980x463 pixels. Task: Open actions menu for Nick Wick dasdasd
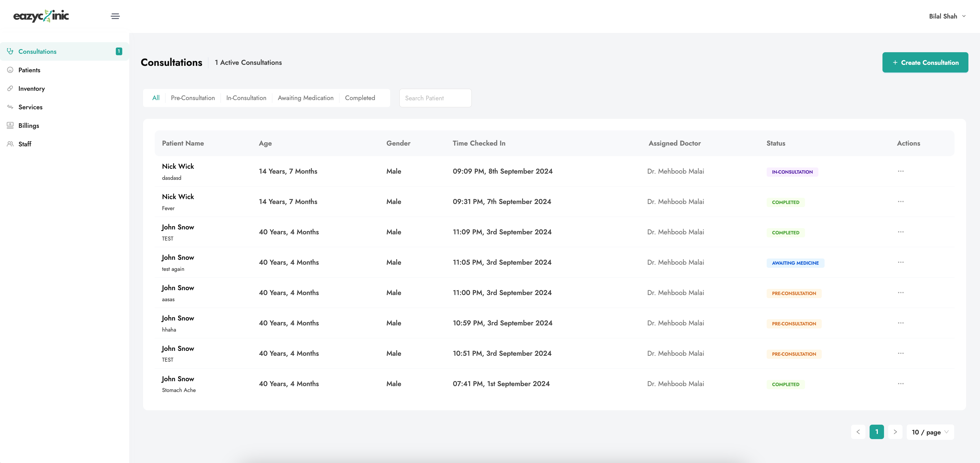pos(900,171)
